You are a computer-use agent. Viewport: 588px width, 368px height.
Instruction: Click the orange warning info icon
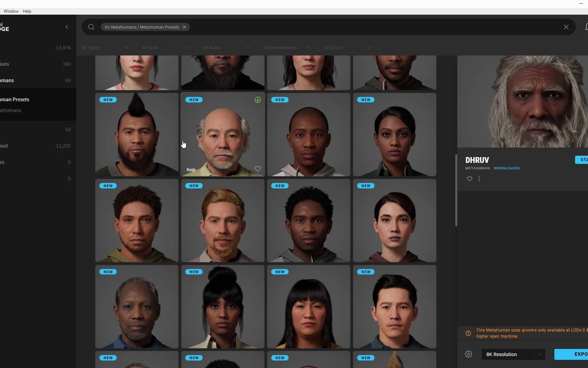click(468, 333)
